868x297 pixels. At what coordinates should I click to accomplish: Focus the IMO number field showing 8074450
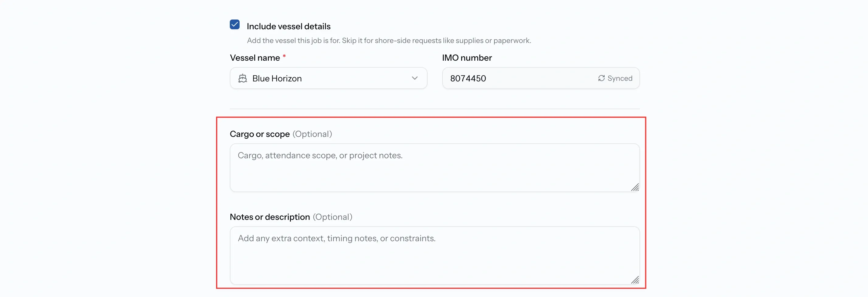pyautogui.click(x=541, y=78)
